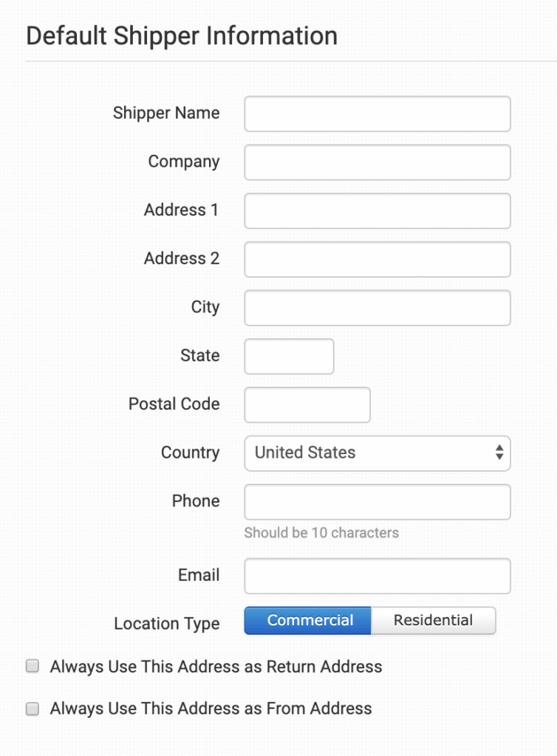This screenshot has width=557, height=756.
Task: Click the 'Country' label text
Action: [190, 453]
